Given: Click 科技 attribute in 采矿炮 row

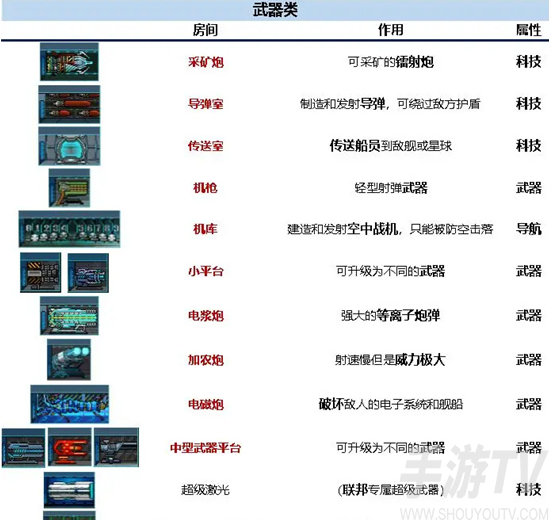Looking at the screenshot, I should tap(529, 62).
